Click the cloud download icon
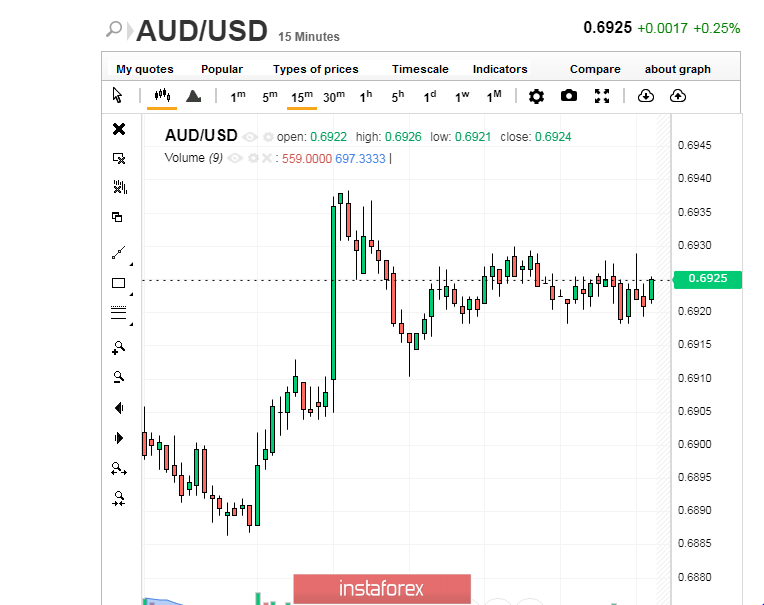The width and height of the screenshot is (764, 605). pos(646,96)
